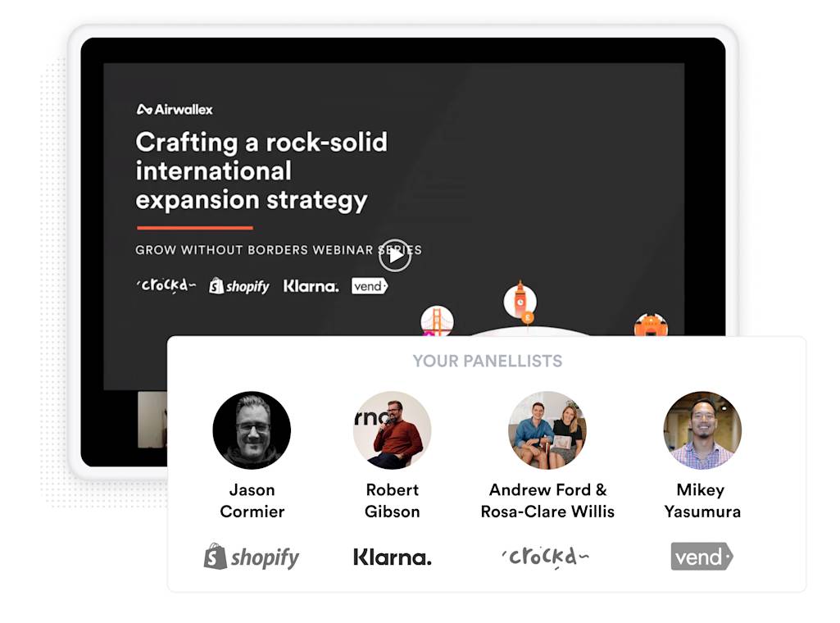
Task: Click the Klarna logo under Robert Gibson
Action: click(x=393, y=557)
